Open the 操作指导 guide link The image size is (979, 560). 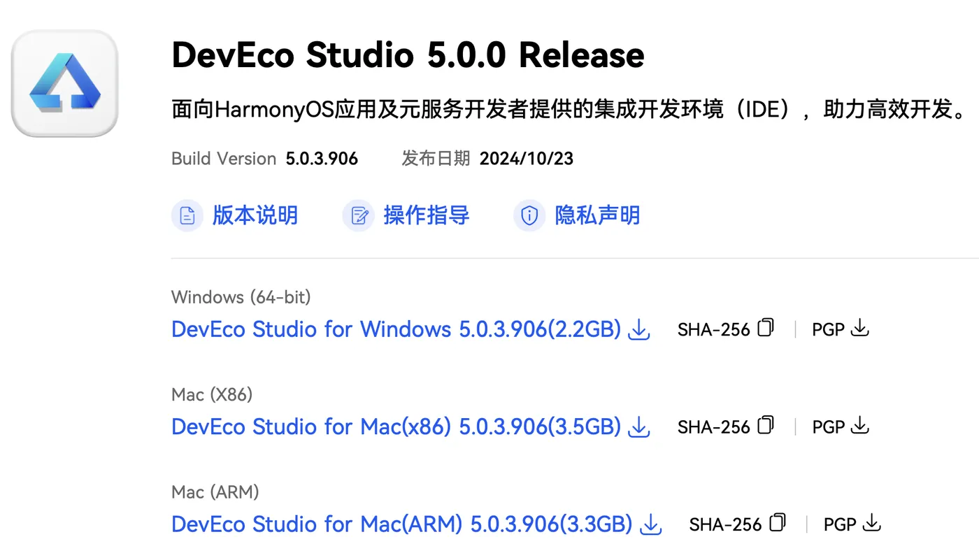(x=426, y=215)
